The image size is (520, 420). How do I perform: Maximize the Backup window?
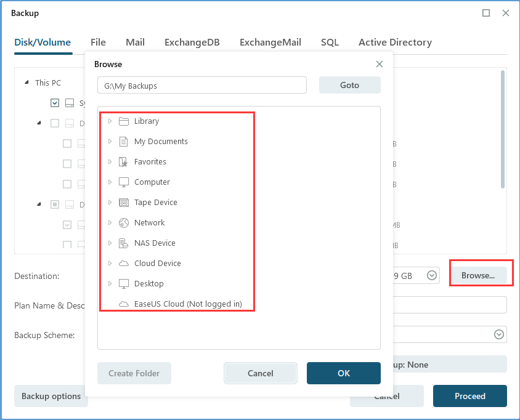tap(486, 13)
